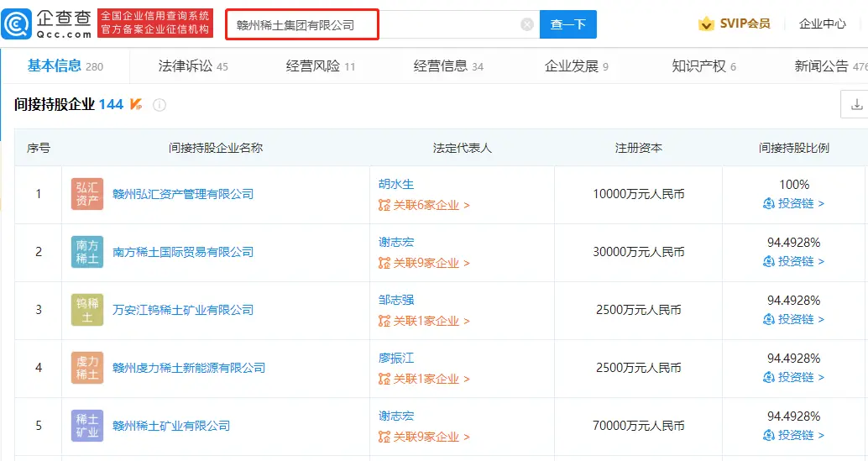Open 投资链 for 南方稀土国际贸易

[793, 261]
